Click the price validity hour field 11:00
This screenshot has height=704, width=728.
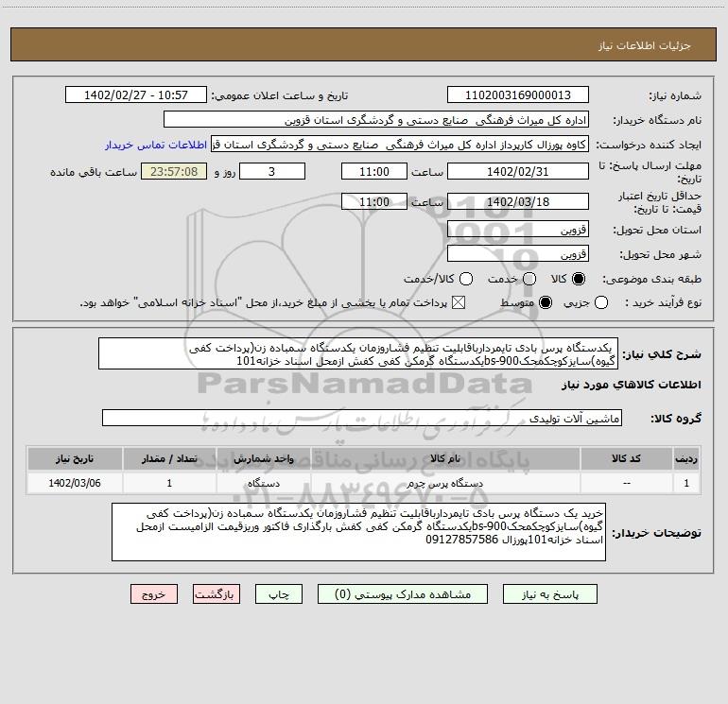click(374, 202)
